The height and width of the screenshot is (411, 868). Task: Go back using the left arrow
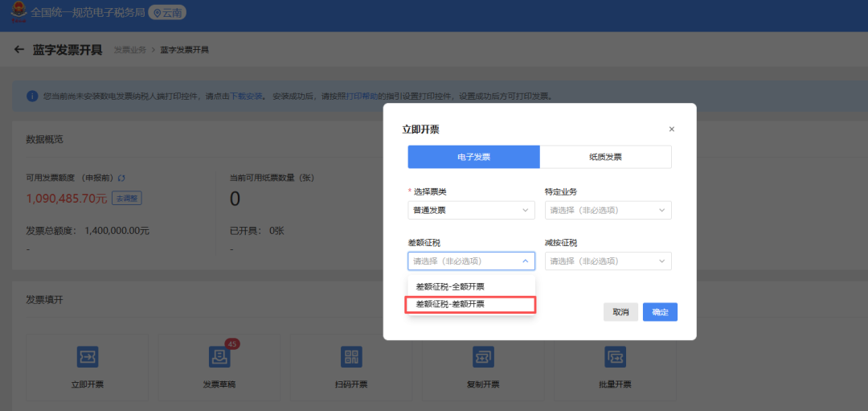click(19, 50)
